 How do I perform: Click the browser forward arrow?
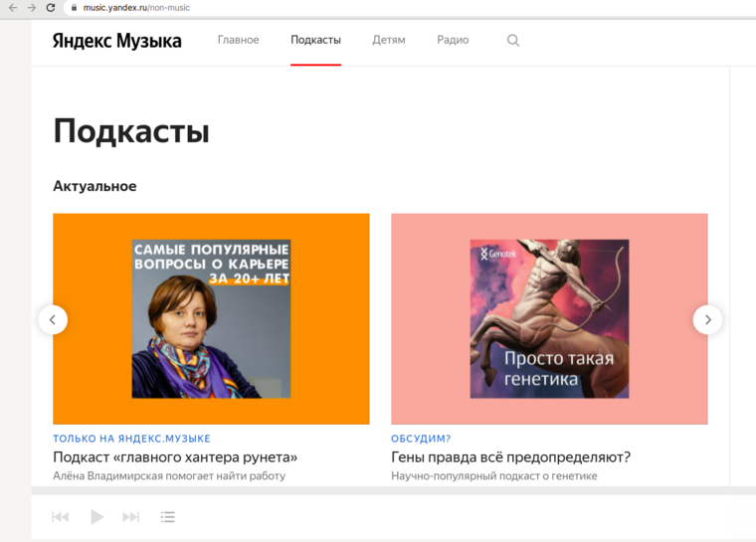32,8
